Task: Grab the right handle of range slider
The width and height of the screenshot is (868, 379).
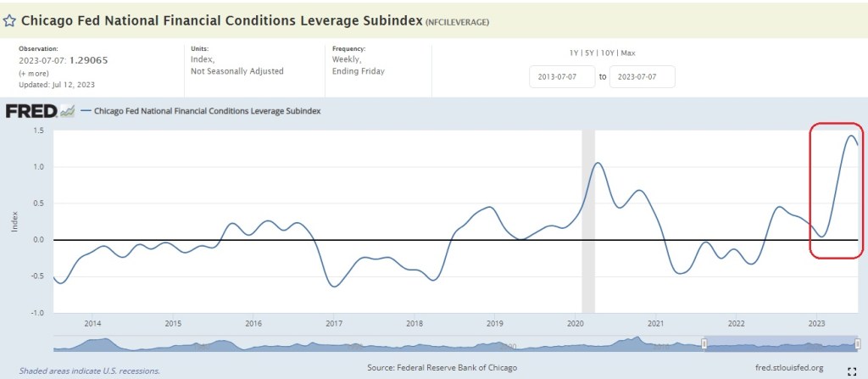Action: point(857,343)
